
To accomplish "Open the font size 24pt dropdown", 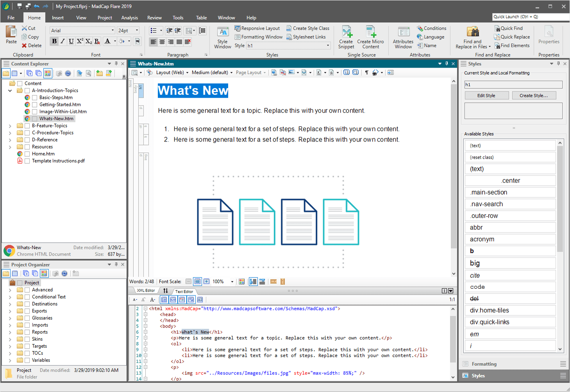I will tap(137, 30).
